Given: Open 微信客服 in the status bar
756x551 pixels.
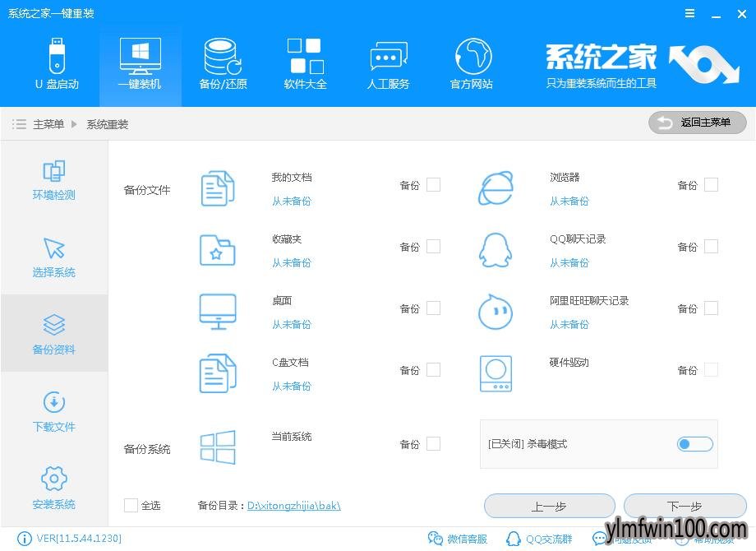Looking at the screenshot, I should tap(458, 539).
